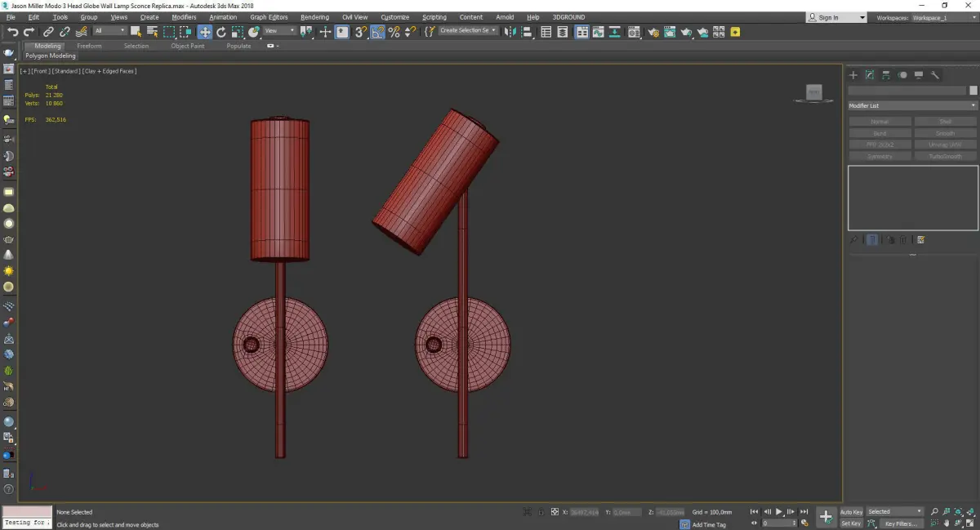The image size is (980, 530).
Task: Open the [Standard] viewport shading menu
Action: (65, 71)
